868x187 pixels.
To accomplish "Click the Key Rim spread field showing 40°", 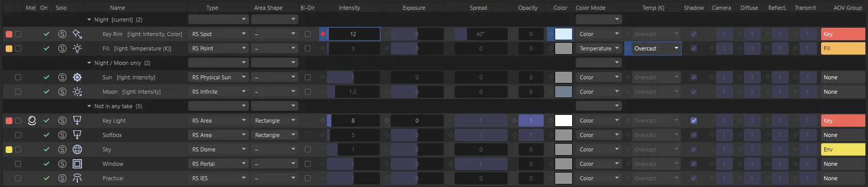I will (481, 34).
